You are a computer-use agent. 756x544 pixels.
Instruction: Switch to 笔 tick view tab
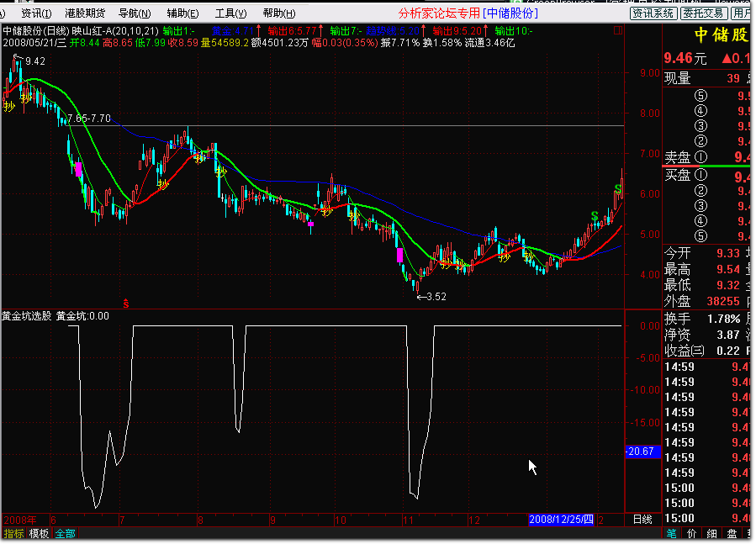672,533
